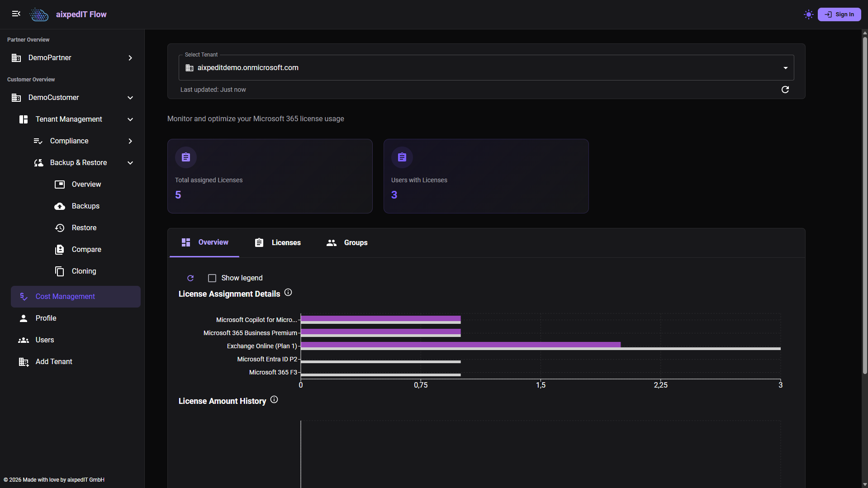
Task: Expand the Compliance submenu chevron
Action: pyautogui.click(x=130, y=141)
